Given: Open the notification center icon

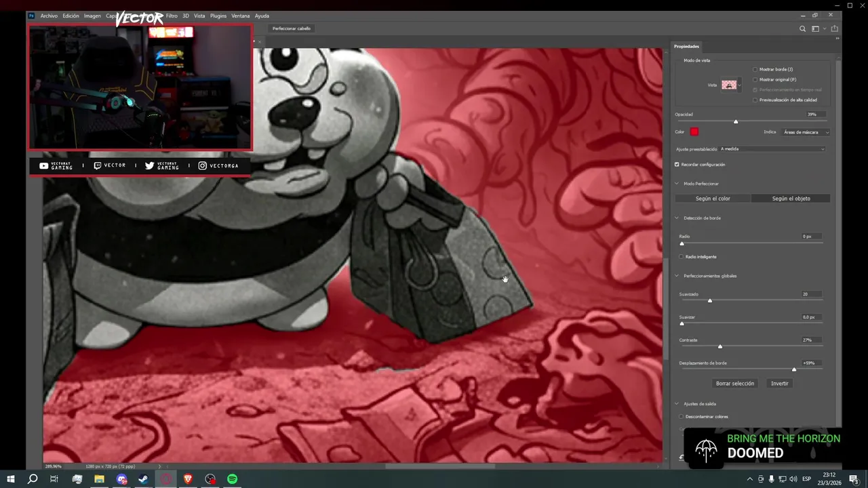Looking at the screenshot, I should coord(854,479).
